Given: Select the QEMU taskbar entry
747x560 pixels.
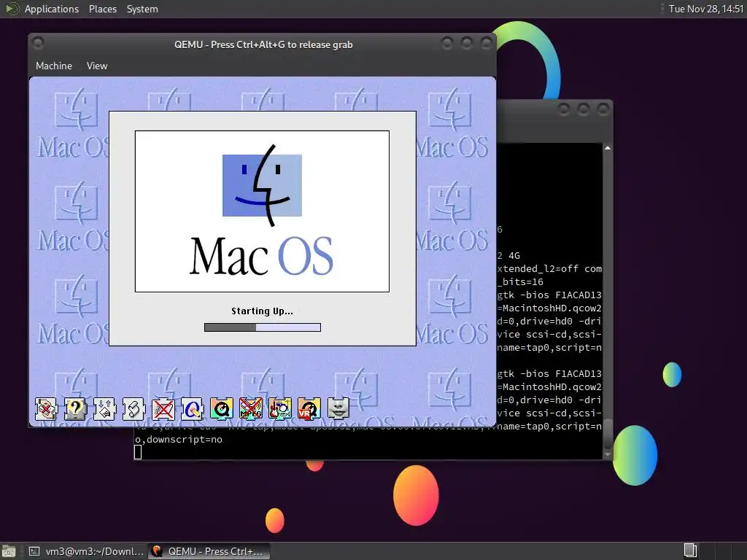Looking at the screenshot, I should click(209, 551).
